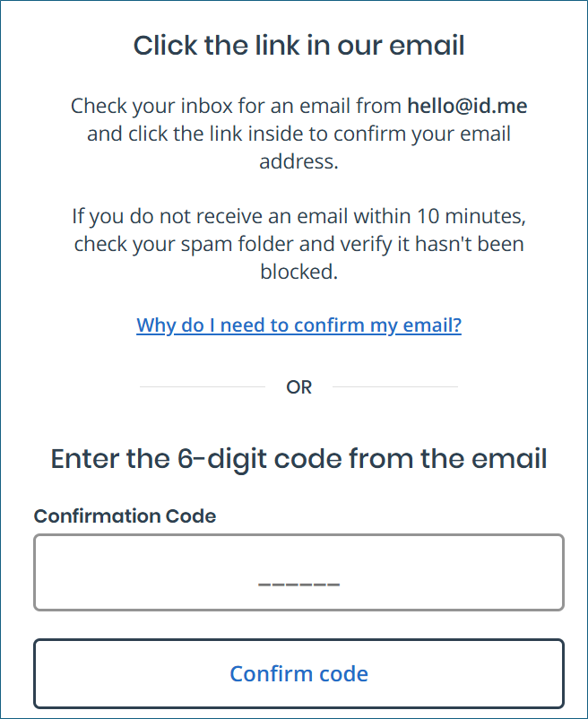Click the 'Click the link in our email' heading
This screenshot has height=719, width=588.
(x=298, y=46)
